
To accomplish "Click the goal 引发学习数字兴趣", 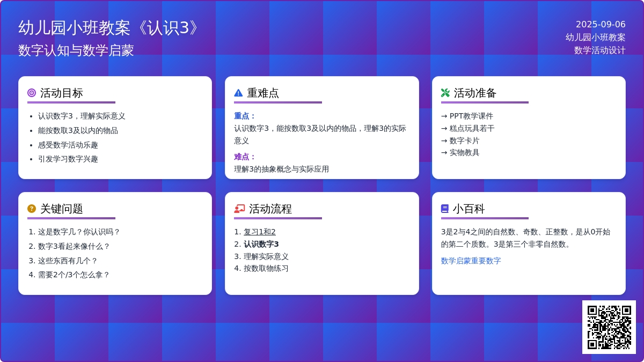I will [68, 159].
